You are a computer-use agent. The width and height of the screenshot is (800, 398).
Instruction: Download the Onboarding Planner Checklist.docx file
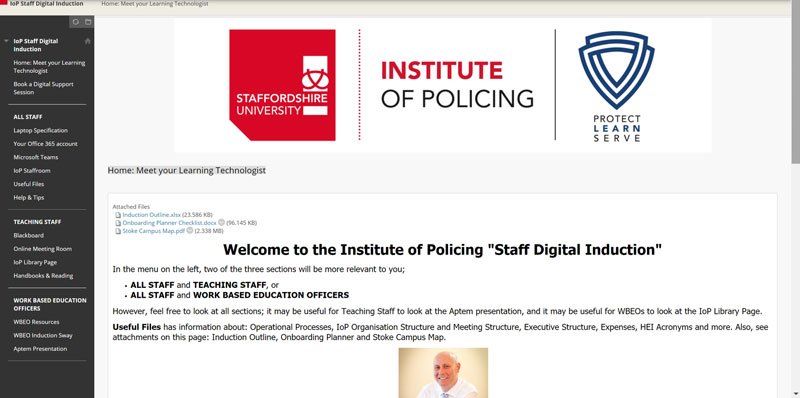tap(169, 223)
